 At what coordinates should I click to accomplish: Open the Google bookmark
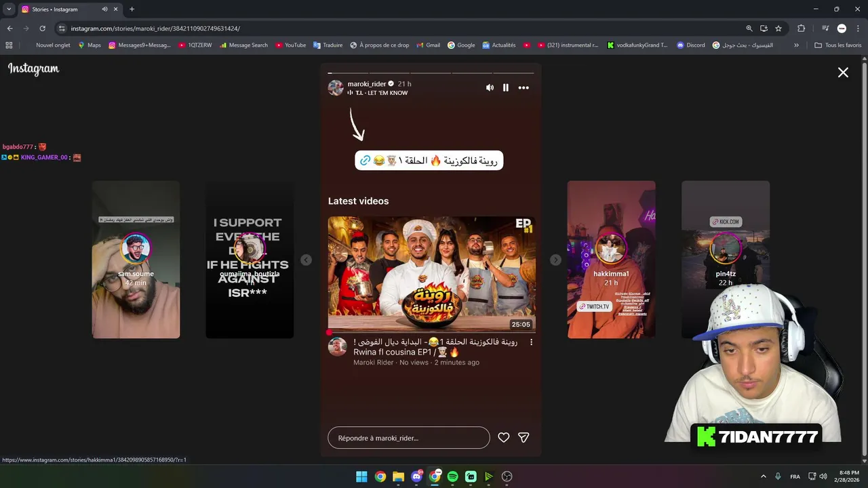click(461, 45)
